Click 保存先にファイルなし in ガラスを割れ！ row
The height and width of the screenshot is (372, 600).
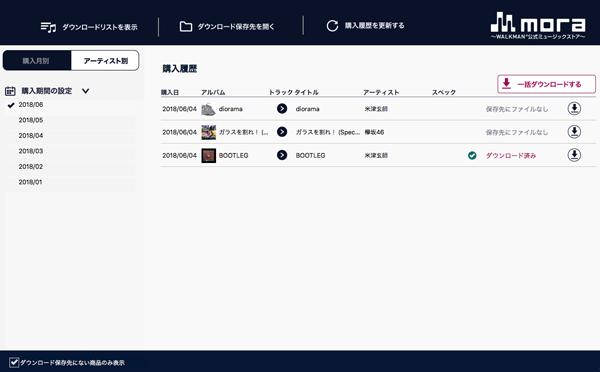click(517, 132)
